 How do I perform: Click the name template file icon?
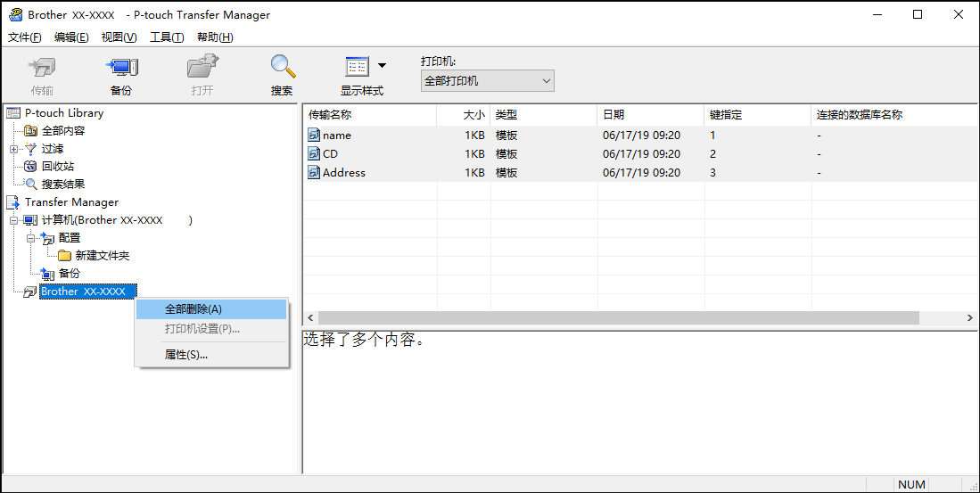pyautogui.click(x=314, y=135)
